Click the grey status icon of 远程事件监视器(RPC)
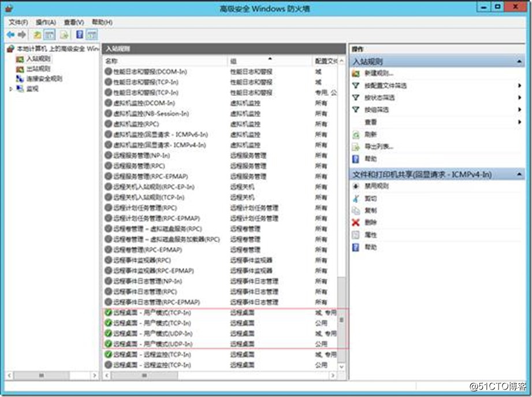Screen dimensions: 532x397 click(108, 260)
